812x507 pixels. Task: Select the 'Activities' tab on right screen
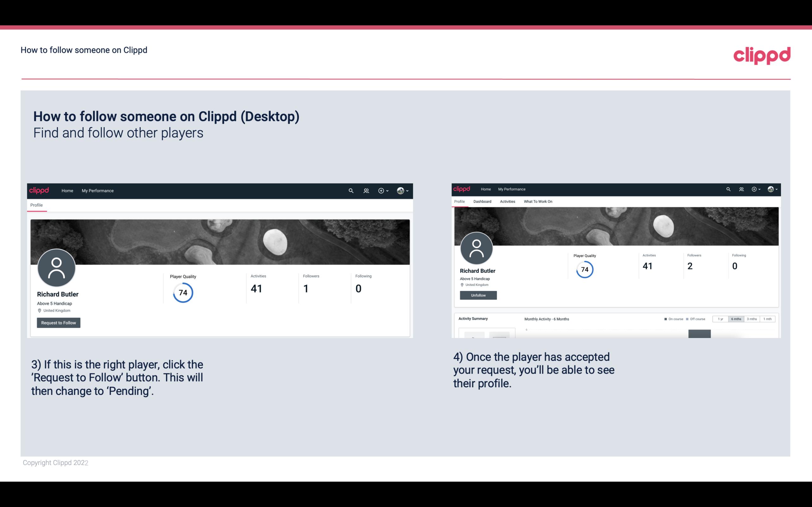pyautogui.click(x=506, y=202)
